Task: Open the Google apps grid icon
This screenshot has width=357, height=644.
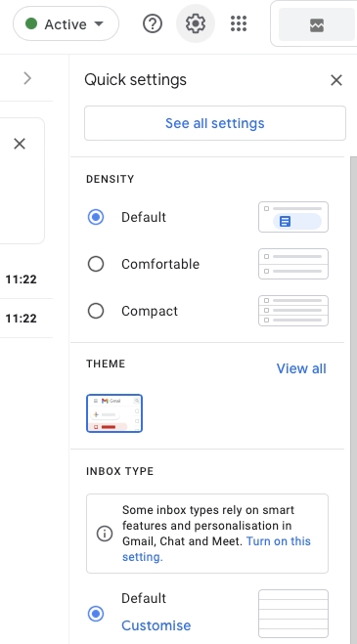Action: click(239, 23)
